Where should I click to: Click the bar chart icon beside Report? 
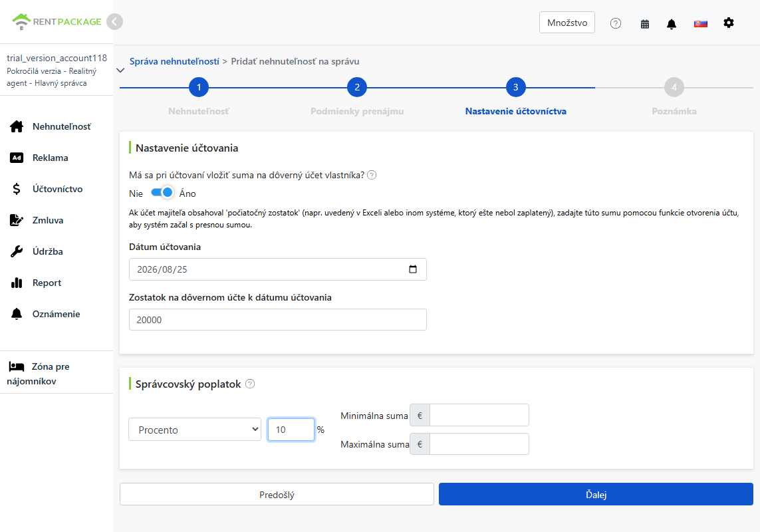pos(17,283)
